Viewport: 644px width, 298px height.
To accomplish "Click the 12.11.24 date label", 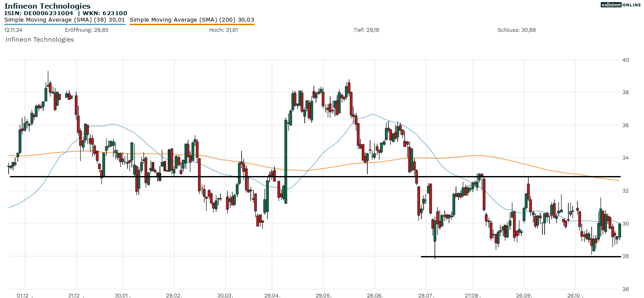I will point(13,30).
